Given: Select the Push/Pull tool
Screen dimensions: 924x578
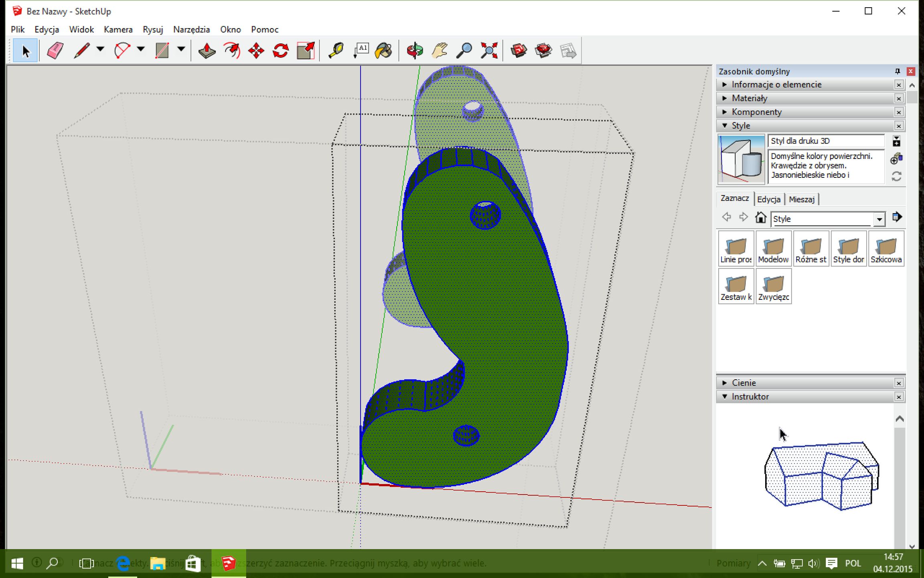Looking at the screenshot, I should [207, 51].
